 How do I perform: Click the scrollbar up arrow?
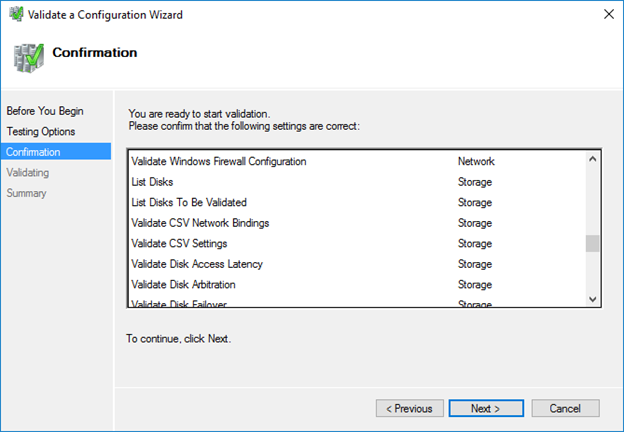pyautogui.click(x=592, y=159)
